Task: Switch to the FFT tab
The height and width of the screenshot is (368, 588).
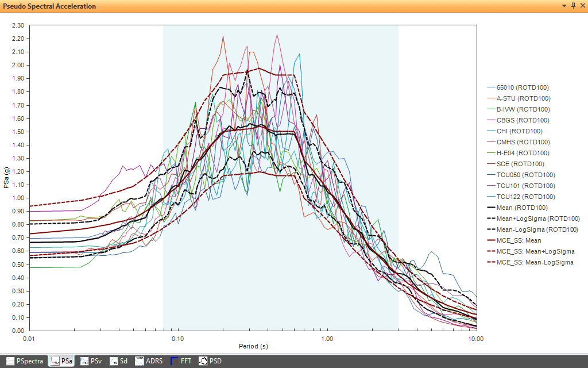Action: click(x=181, y=361)
